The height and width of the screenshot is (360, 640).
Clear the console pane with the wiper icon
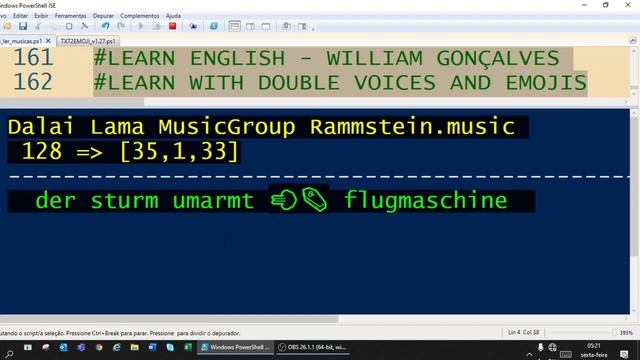tap(84, 27)
